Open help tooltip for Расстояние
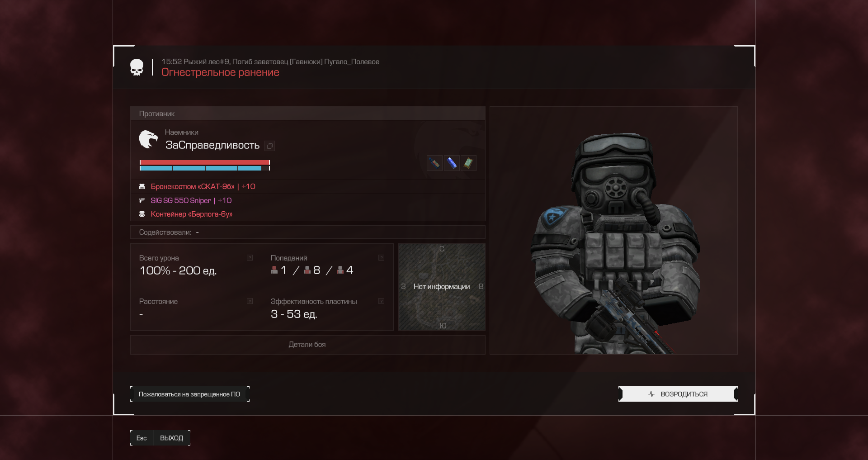This screenshot has width=868, height=460. 250,301
